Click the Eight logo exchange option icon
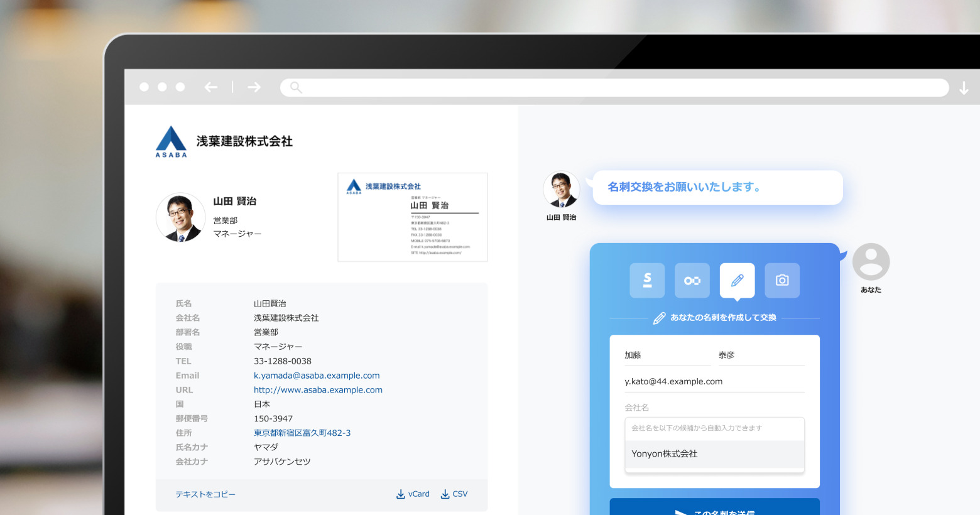The width and height of the screenshot is (980, 515). 692,281
